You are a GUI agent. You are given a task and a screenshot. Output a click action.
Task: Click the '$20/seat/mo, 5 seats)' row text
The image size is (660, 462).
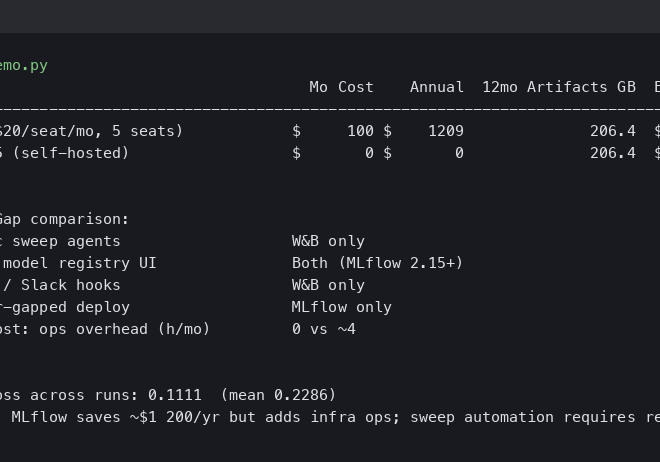91,131
